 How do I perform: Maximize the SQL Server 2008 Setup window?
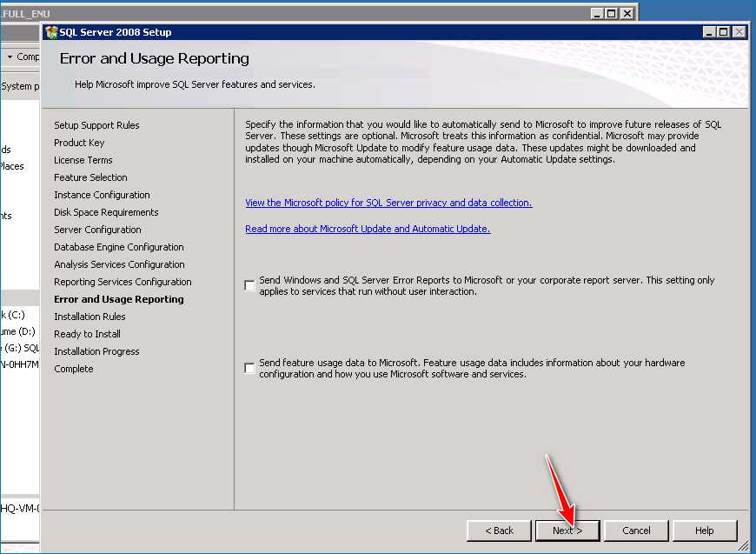coord(723,32)
